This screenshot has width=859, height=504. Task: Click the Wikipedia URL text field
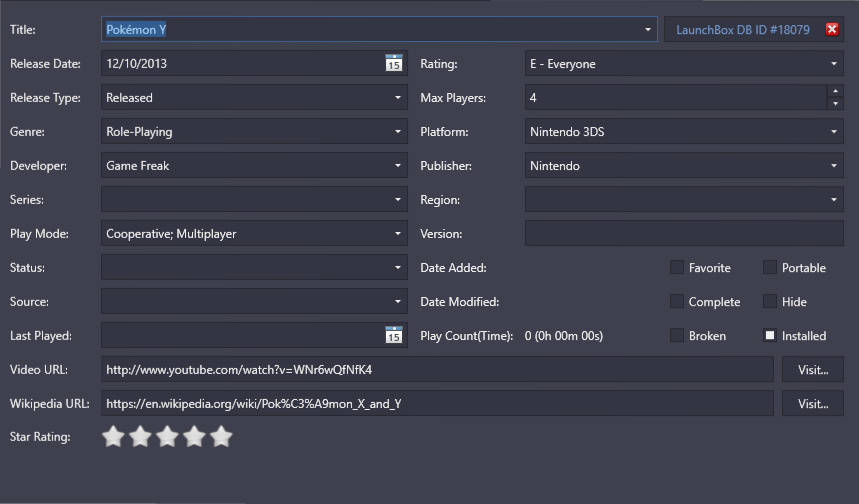(x=437, y=403)
